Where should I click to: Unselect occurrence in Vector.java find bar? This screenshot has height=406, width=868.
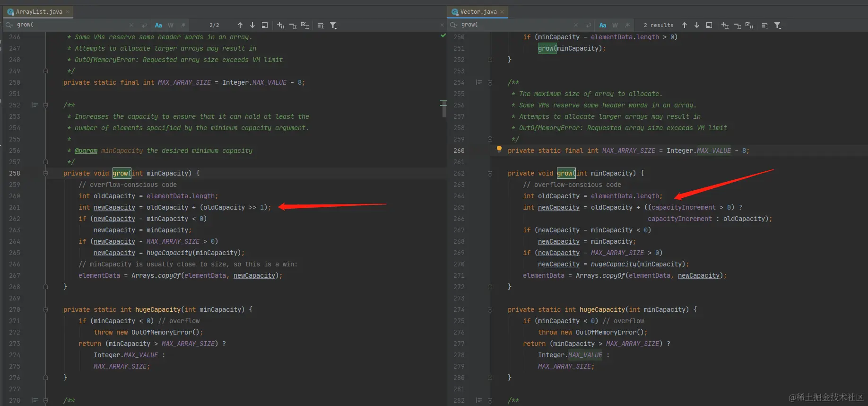tap(737, 25)
